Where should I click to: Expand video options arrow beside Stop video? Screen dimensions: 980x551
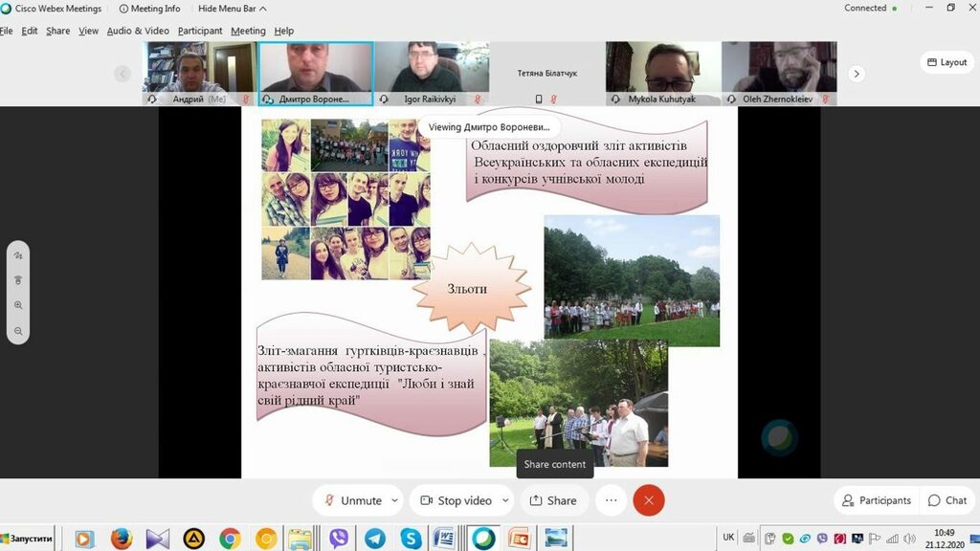coord(505,500)
